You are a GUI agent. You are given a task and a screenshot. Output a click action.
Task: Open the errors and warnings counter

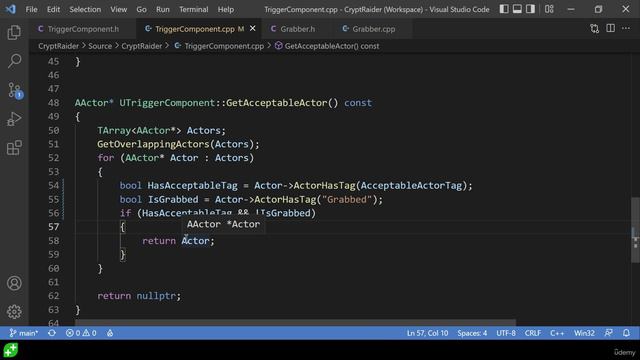tap(81, 333)
